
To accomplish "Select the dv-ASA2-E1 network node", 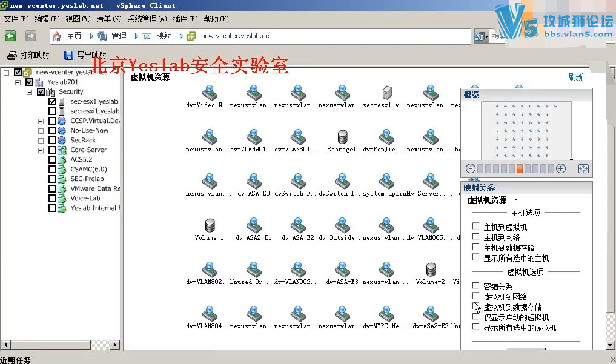I will click(254, 225).
